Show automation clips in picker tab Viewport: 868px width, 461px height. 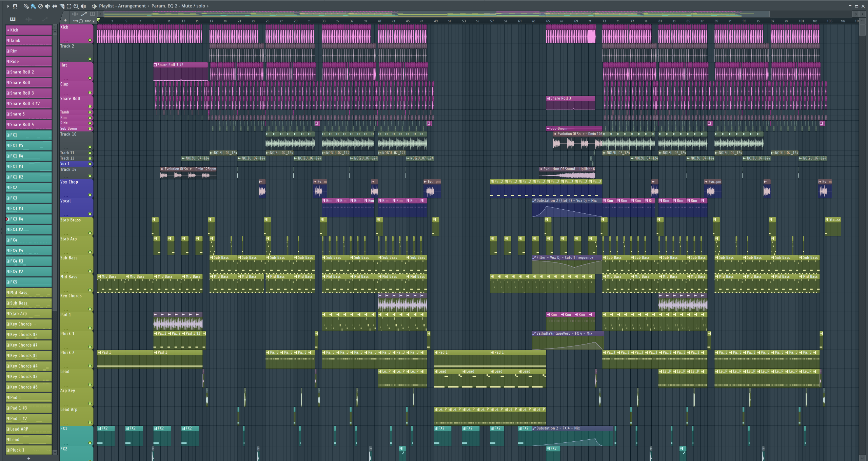pos(44,19)
